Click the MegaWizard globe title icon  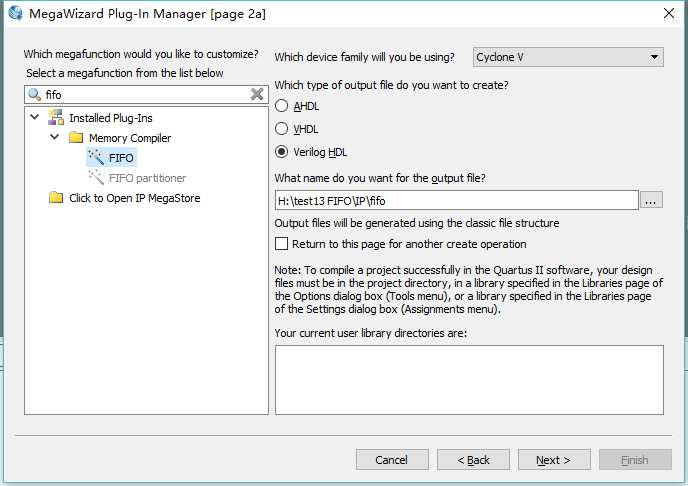coord(15,12)
